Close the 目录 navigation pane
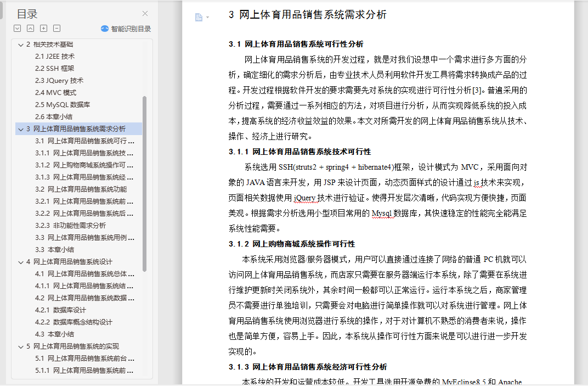 pyautogui.click(x=145, y=14)
